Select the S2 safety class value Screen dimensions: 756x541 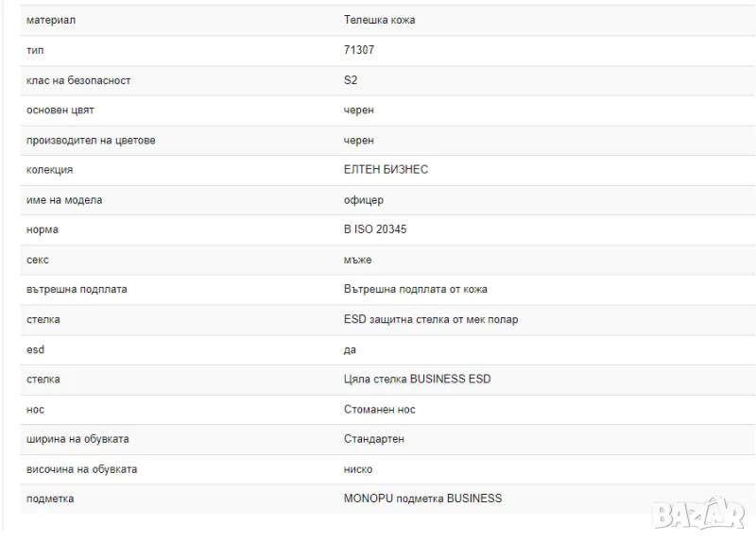pyautogui.click(x=351, y=80)
